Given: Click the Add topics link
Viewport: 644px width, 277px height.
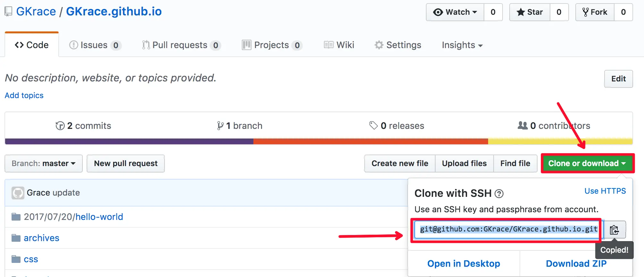Looking at the screenshot, I should (24, 96).
